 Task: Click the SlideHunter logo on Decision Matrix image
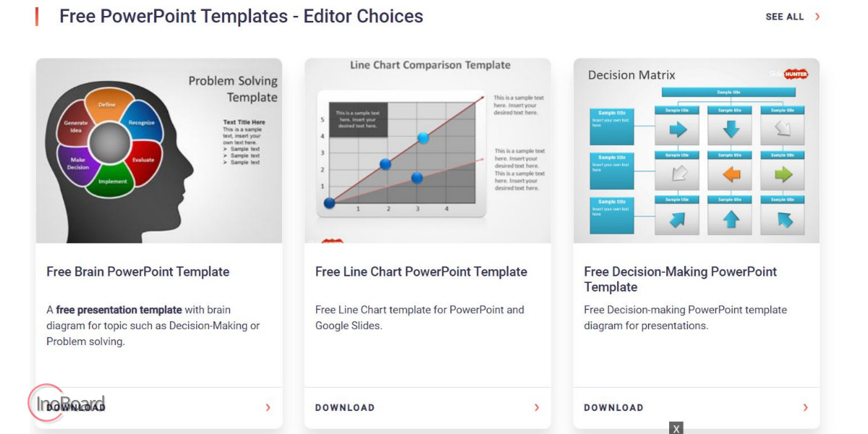(788, 74)
